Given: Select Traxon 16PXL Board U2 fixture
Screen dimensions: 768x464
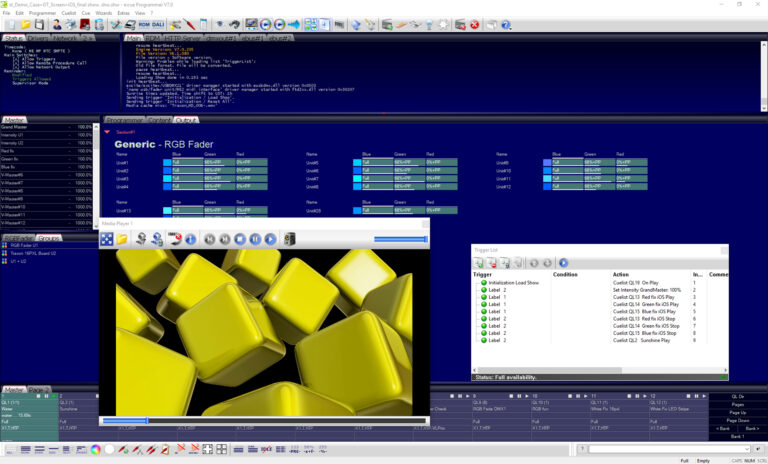Looking at the screenshot, I should tap(49, 253).
